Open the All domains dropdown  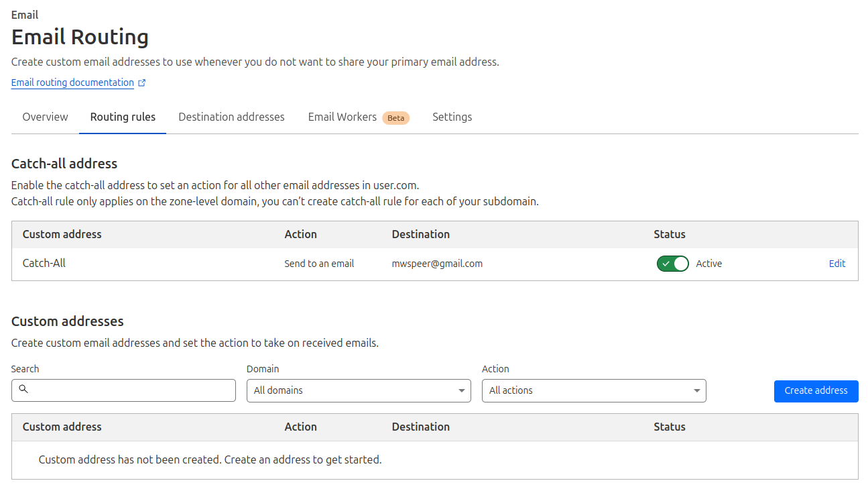[359, 390]
